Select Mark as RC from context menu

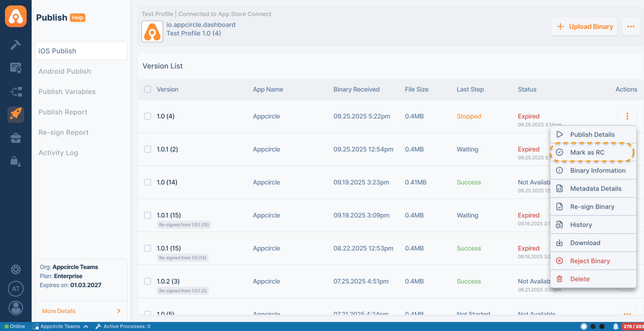[587, 152]
